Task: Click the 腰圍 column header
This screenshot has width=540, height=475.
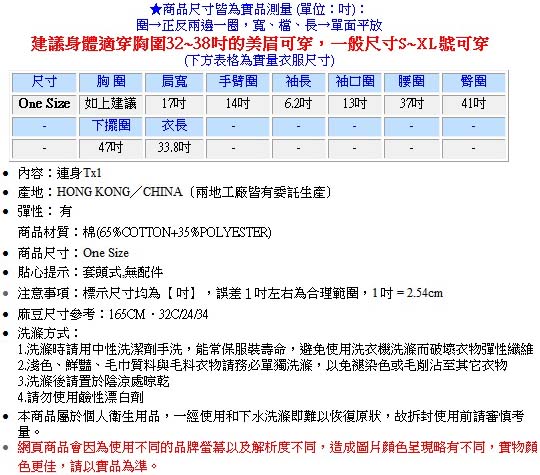Action: coord(411,82)
